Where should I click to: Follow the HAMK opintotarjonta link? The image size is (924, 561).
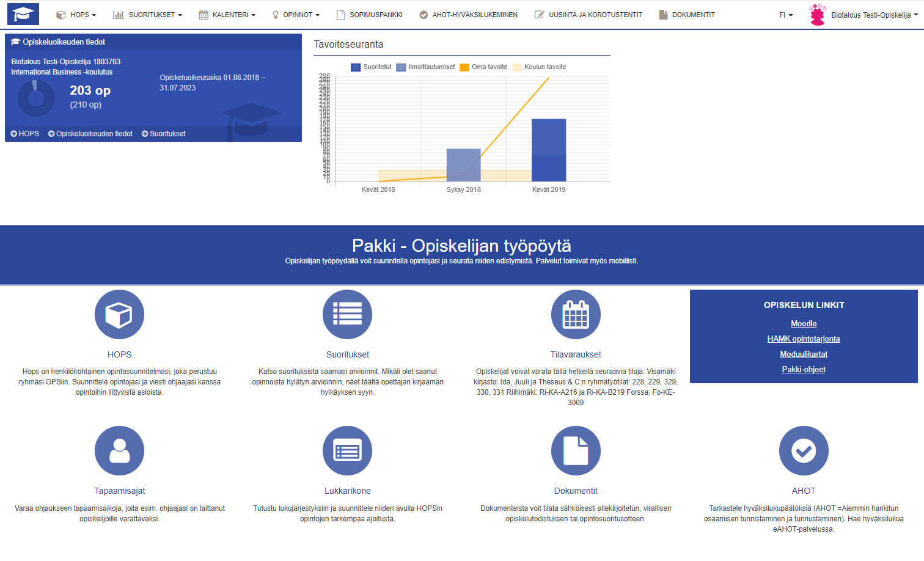(804, 339)
